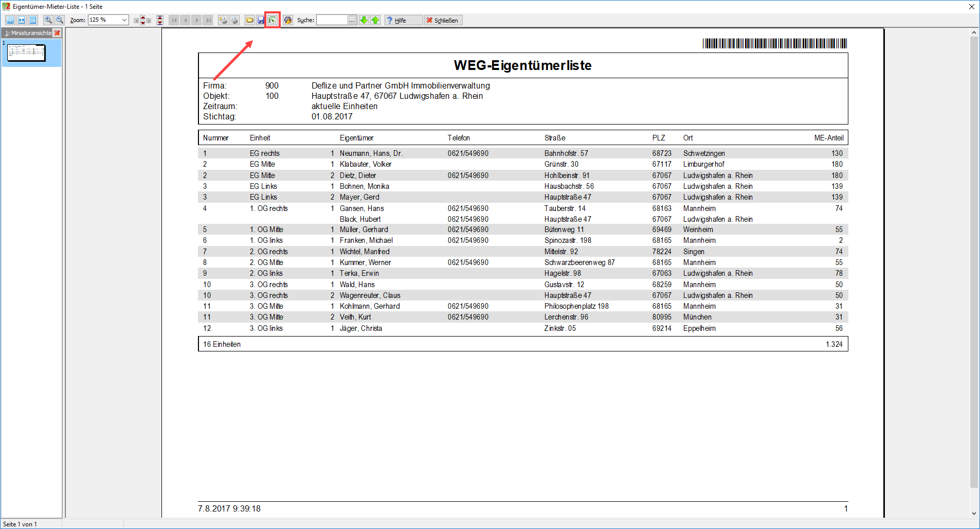Jump to bottom of page with barred down arrow
This screenshot has height=529, width=980.
pyautogui.click(x=160, y=23)
